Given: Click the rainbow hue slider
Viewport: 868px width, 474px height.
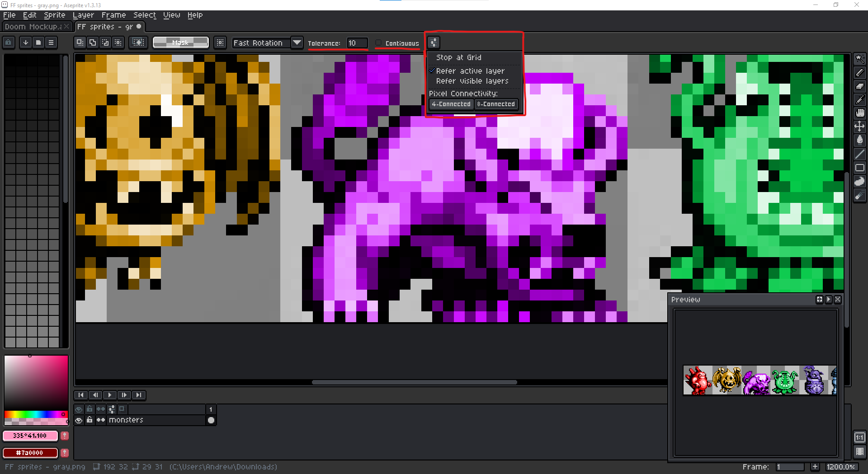Looking at the screenshot, I should [x=35, y=414].
